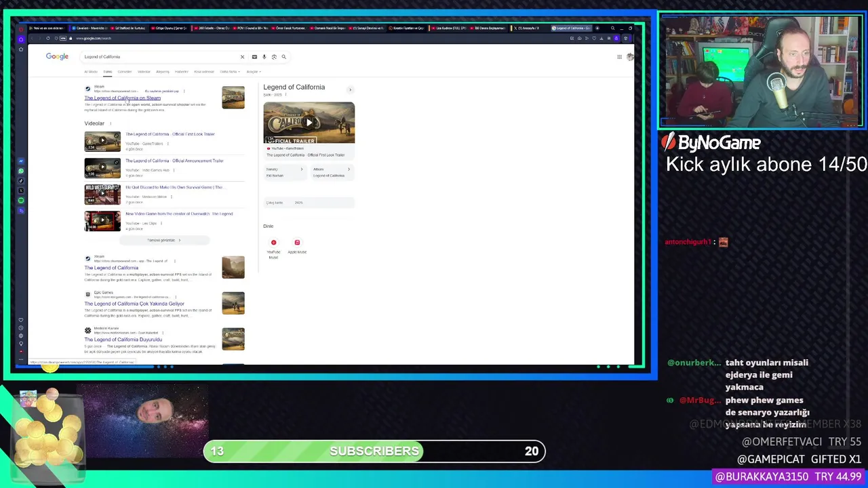Viewport: 868px width, 488px height.
Task: Open the Google apps grid
Action: 619,57
